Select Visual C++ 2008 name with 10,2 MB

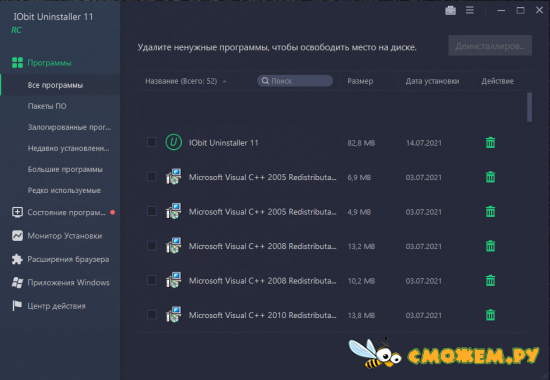pyautogui.click(x=262, y=280)
